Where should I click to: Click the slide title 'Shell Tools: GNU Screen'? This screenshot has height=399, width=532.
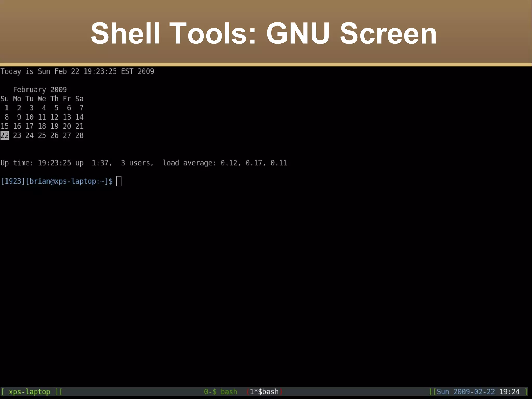click(264, 33)
